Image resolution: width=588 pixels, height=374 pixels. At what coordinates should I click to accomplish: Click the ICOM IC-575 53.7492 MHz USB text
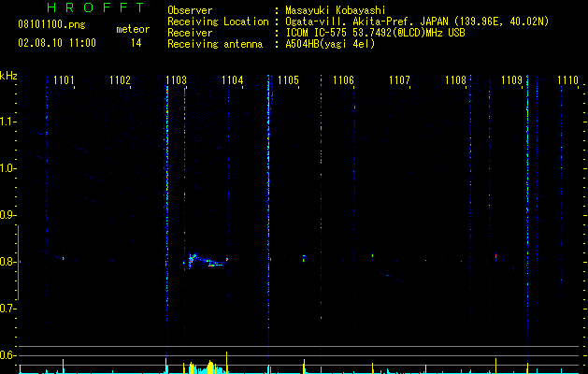coord(375,33)
